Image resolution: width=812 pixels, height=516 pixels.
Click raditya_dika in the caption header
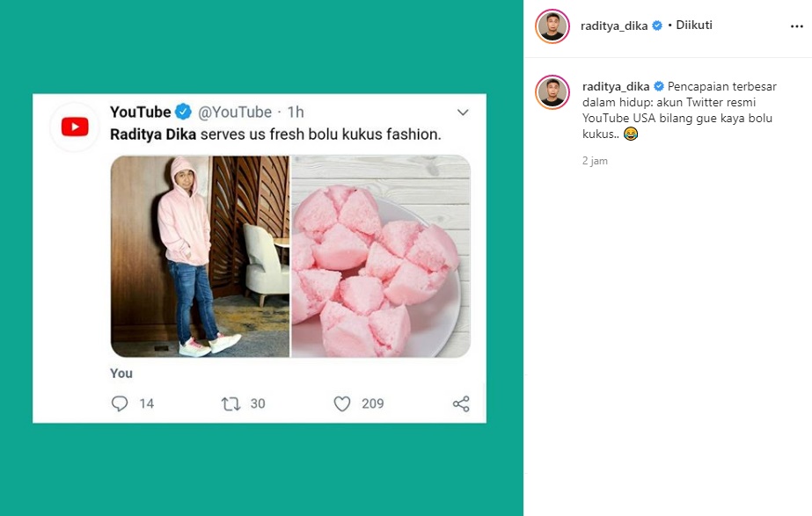[x=618, y=87]
